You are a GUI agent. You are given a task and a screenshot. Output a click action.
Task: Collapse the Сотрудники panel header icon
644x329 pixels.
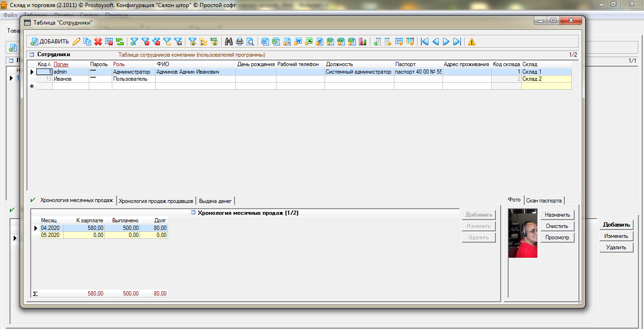32,55
